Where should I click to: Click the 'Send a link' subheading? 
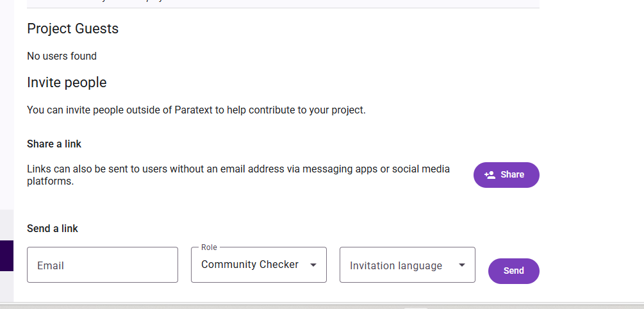click(x=53, y=229)
